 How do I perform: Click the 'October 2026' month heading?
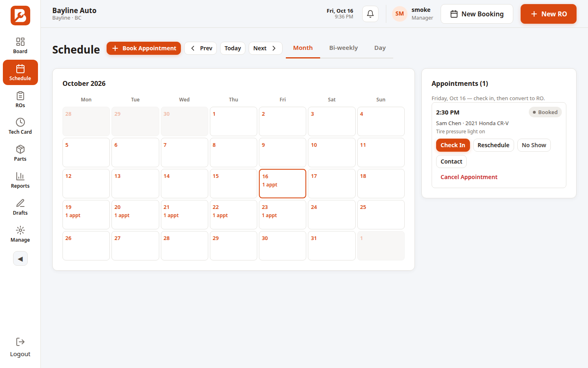pyautogui.click(x=84, y=83)
